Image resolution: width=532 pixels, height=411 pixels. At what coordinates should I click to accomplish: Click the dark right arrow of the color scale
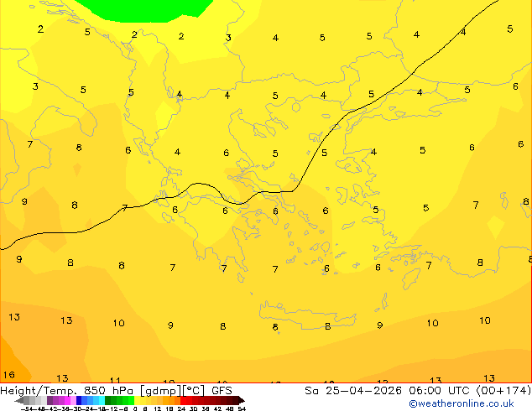[x=242, y=400]
